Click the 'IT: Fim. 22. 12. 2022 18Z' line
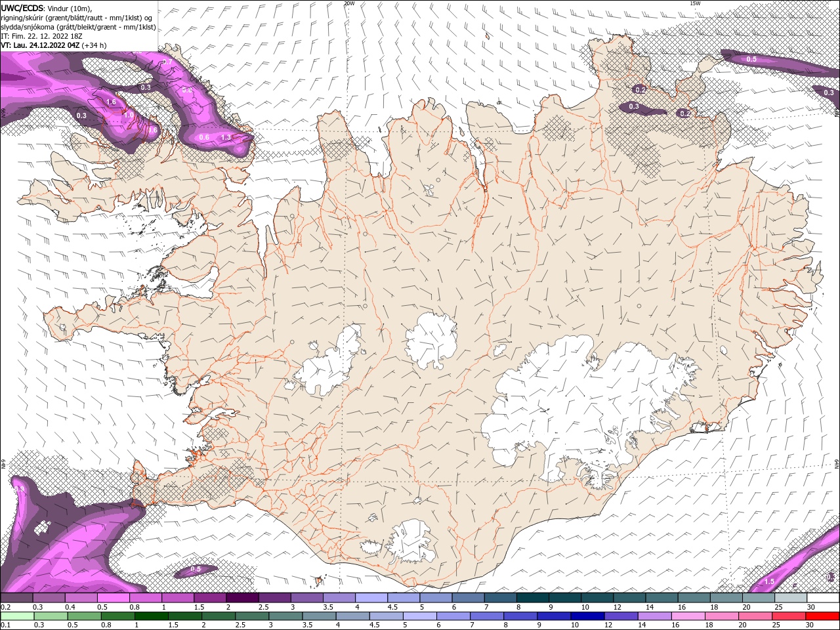The image size is (840, 630). tap(41, 36)
